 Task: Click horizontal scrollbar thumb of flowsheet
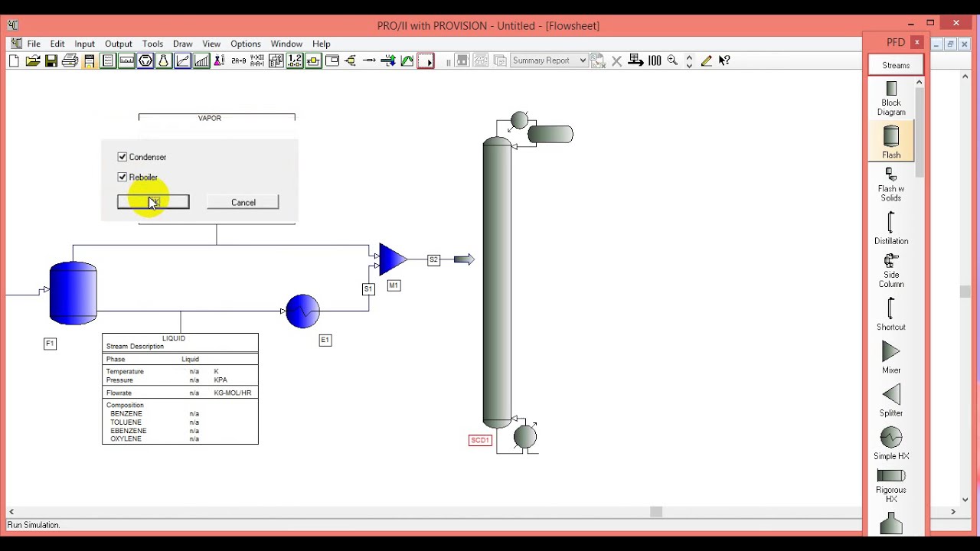(656, 511)
